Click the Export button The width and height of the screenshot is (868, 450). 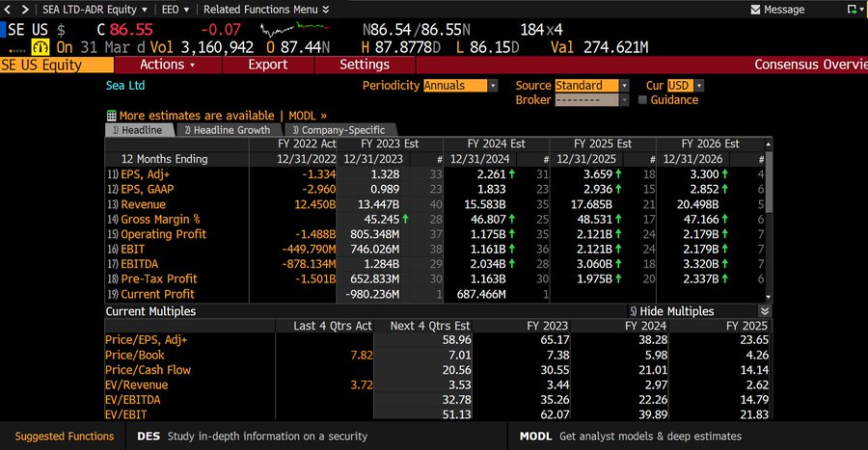click(268, 65)
